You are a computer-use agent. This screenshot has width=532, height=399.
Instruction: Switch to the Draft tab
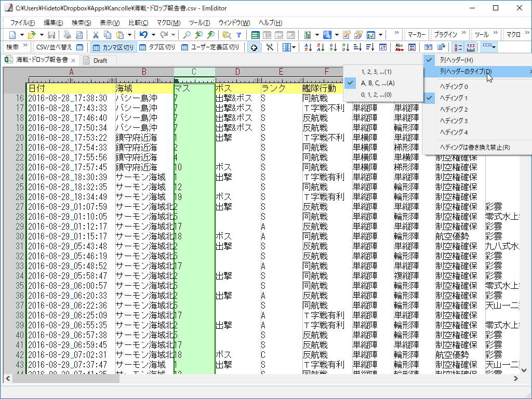point(99,60)
